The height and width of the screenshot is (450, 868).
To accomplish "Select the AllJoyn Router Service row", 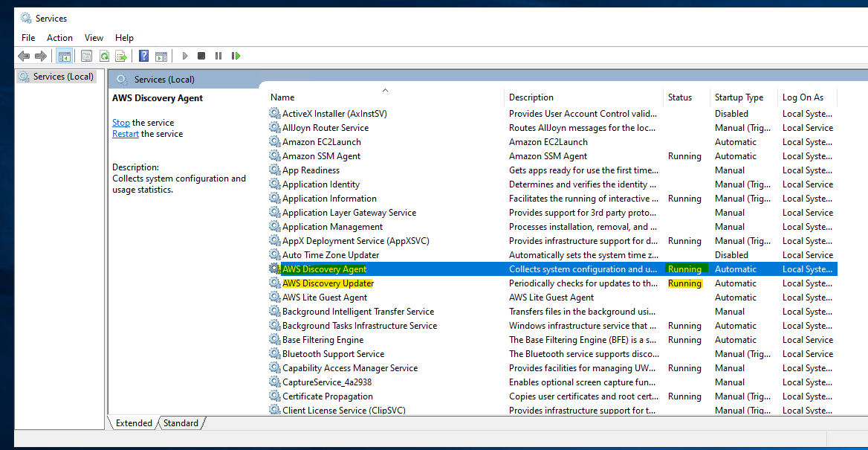I will pos(552,127).
